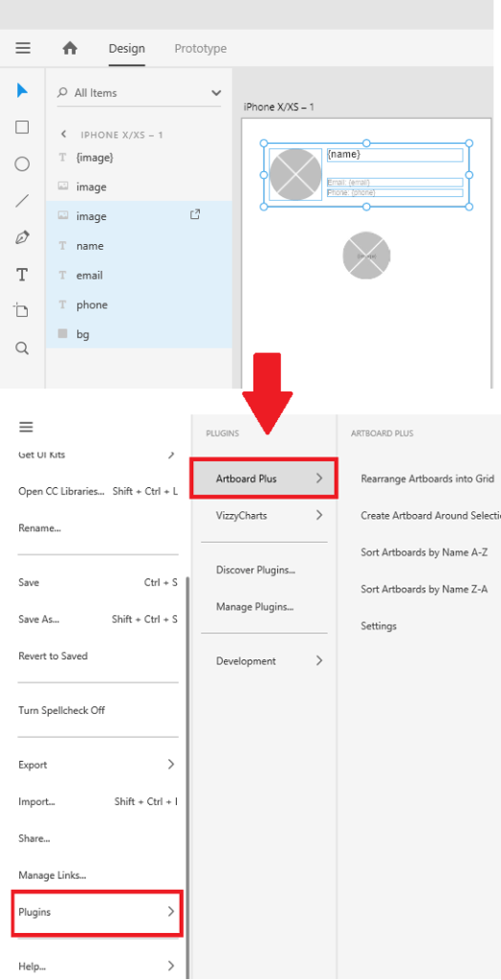Image resolution: width=501 pixels, height=980 pixels.
Task: Click the {name} text box on canvas
Action: tap(395, 155)
